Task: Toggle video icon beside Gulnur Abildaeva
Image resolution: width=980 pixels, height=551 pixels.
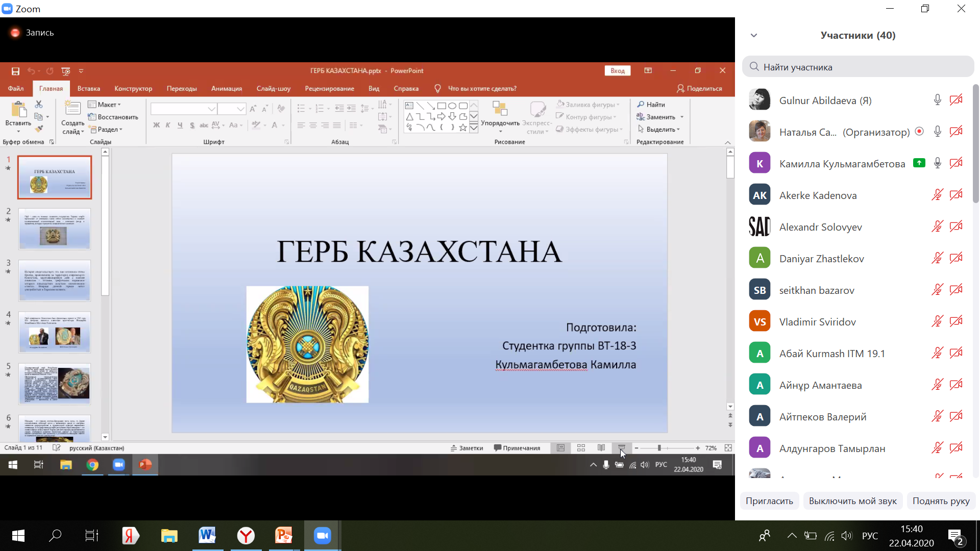Action: pyautogui.click(x=956, y=100)
